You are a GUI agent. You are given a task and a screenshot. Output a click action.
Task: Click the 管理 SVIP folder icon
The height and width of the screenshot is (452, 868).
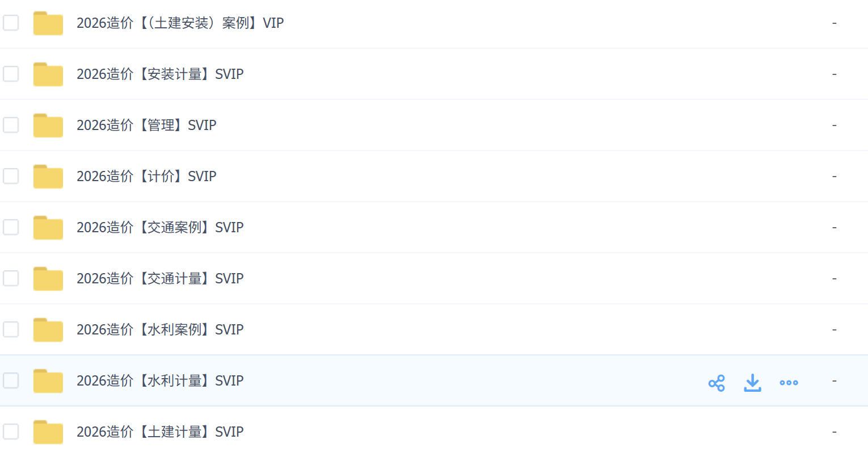(x=48, y=125)
